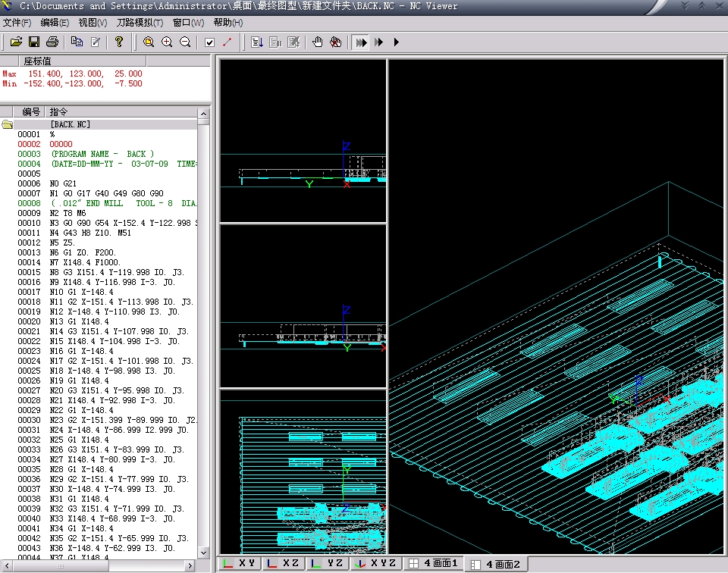Click the yellow question mark help icon

point(119,42)
